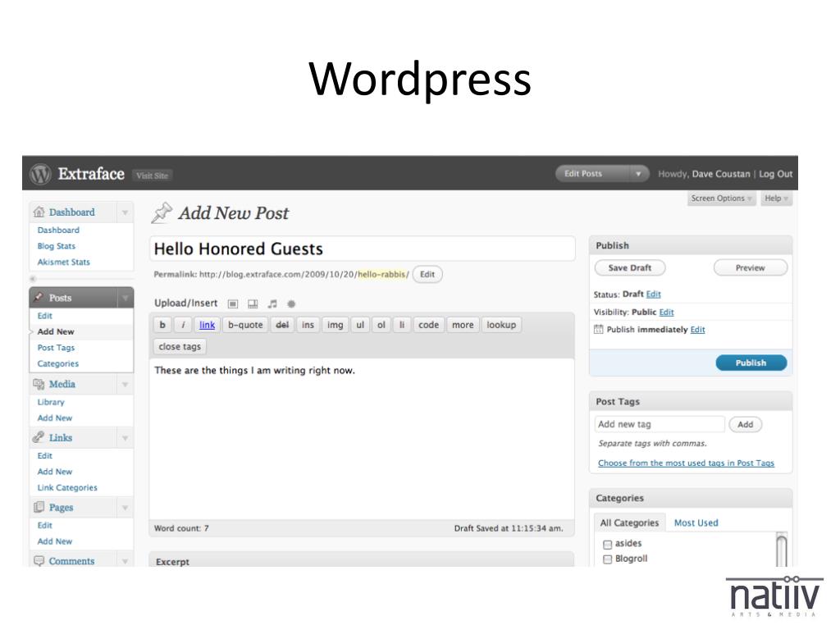The image size is (840, 630).
Task: Click the Media section icon
Action: 39,384
